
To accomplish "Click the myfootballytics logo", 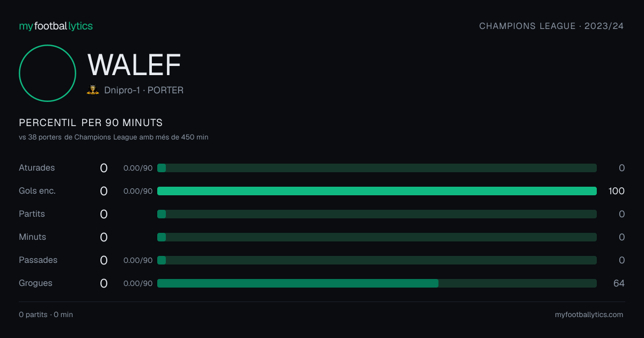I will coord(56,26).
